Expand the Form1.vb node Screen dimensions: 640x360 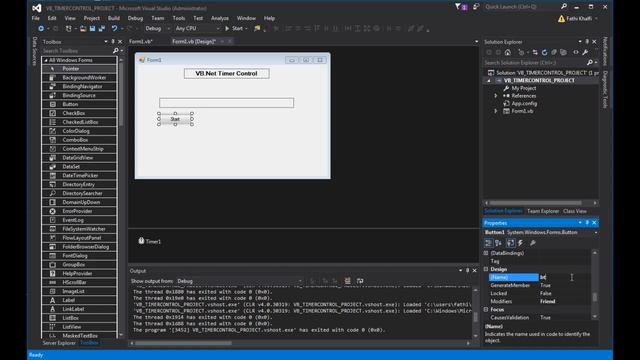pyautogui.click(x=496, y=111)
